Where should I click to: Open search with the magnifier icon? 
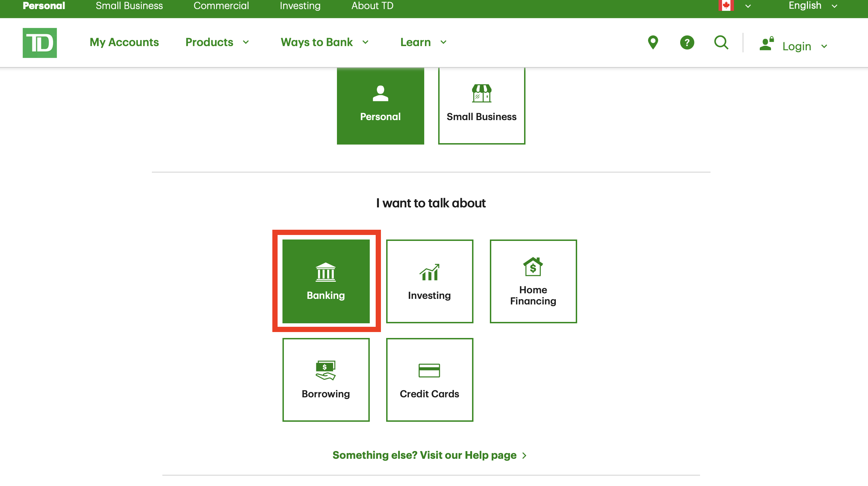tap(721, 43)
